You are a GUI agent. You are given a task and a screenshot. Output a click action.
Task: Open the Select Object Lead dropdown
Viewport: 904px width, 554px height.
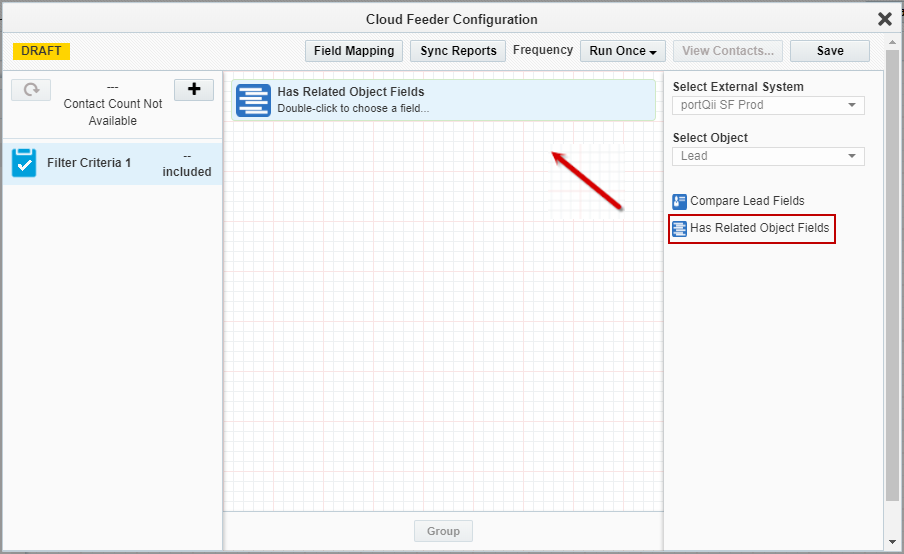[x=768, y=156]
